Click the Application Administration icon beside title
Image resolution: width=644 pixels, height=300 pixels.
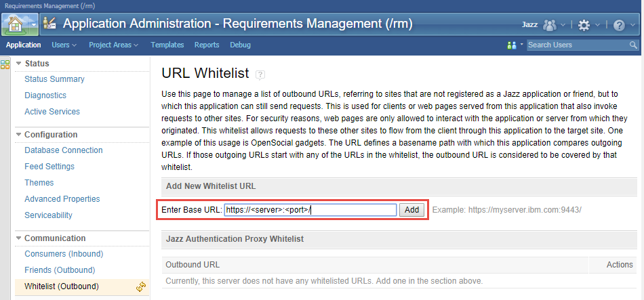(49, 24)
